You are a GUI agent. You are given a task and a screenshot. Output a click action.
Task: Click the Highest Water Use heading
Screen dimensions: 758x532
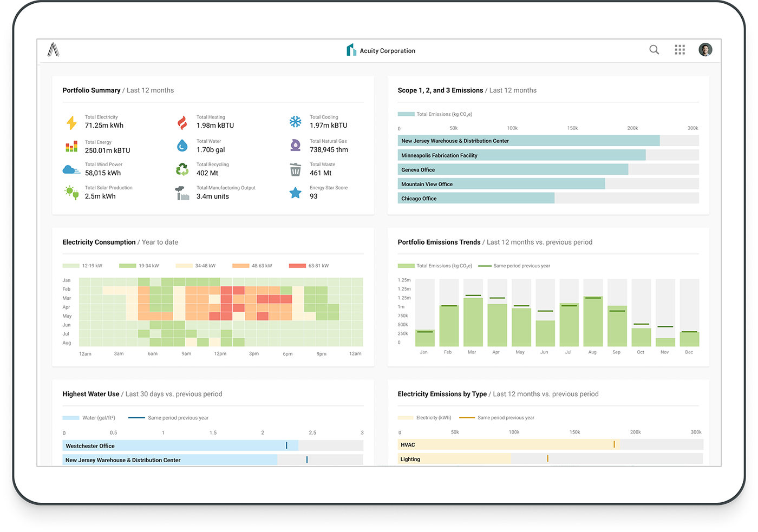91,394
